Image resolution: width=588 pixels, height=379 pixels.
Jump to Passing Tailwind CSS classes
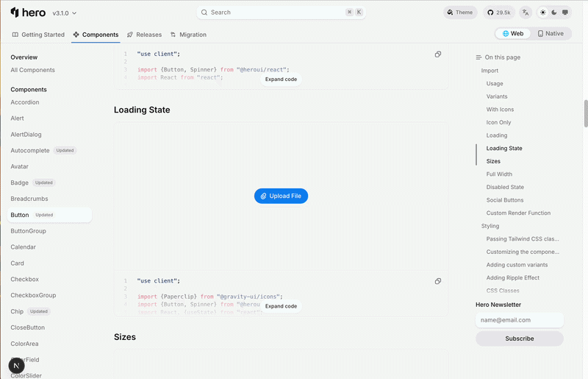click(523, 239)
